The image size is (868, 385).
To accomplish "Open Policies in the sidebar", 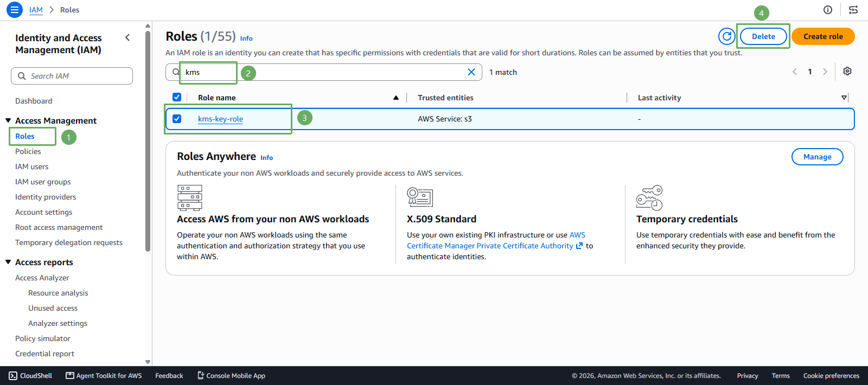I will tap(28, 151).
